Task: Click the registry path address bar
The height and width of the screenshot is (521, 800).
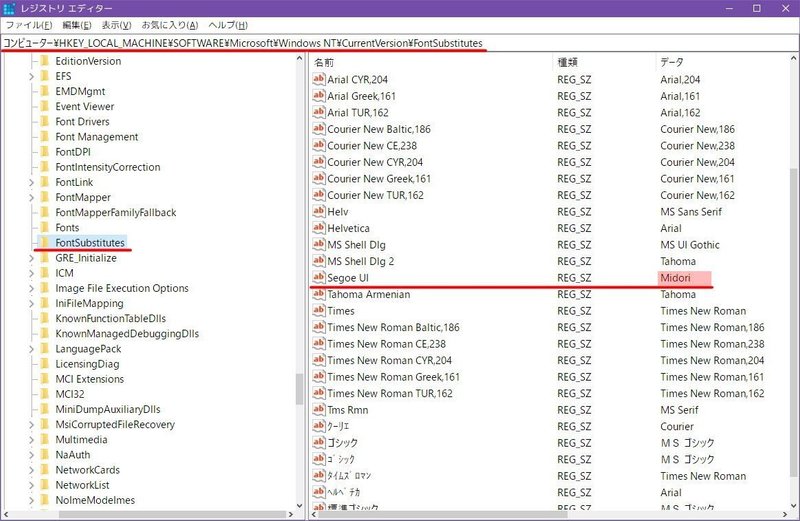Action: [x=399, y=43]
